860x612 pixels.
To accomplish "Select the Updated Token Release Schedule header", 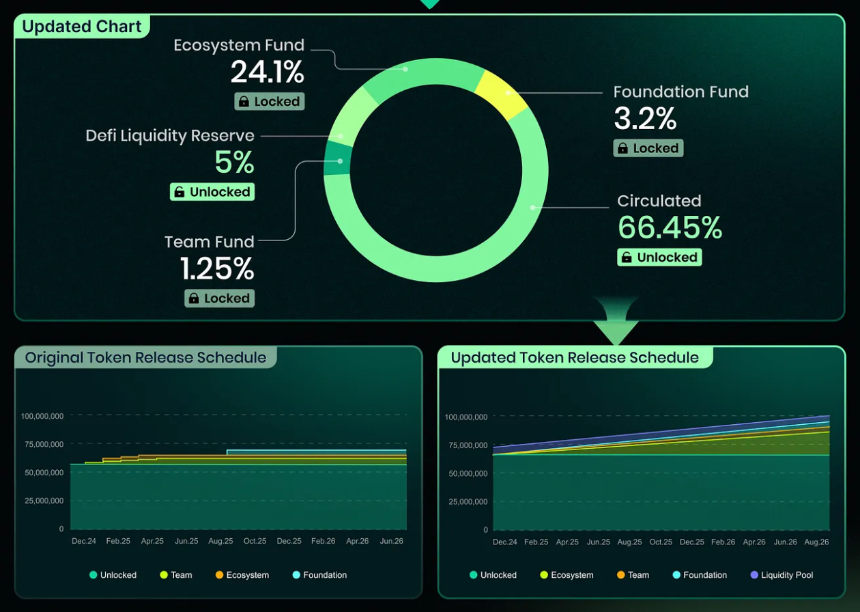I will [x=575, y=358].
